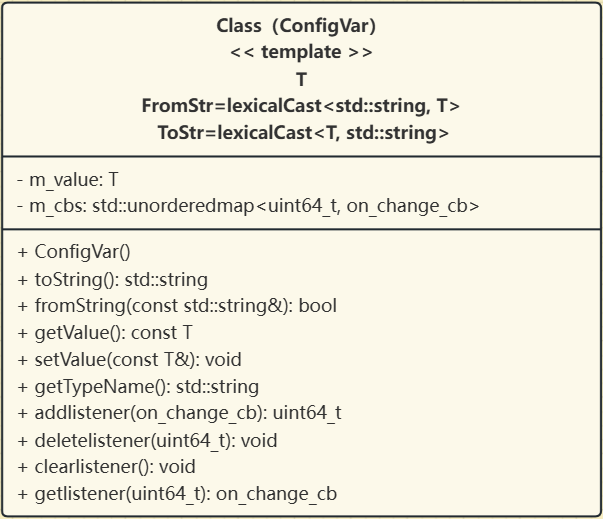Screen dimensions: 603x519
Task: Click addlistener(on_change_cb) method
Action: (x=179, y=413)
